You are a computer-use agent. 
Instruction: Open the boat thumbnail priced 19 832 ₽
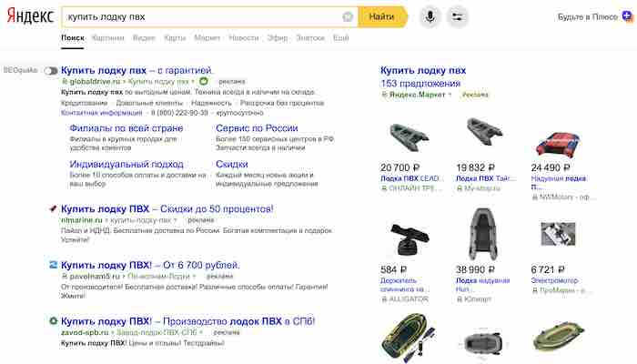(484, 131)
